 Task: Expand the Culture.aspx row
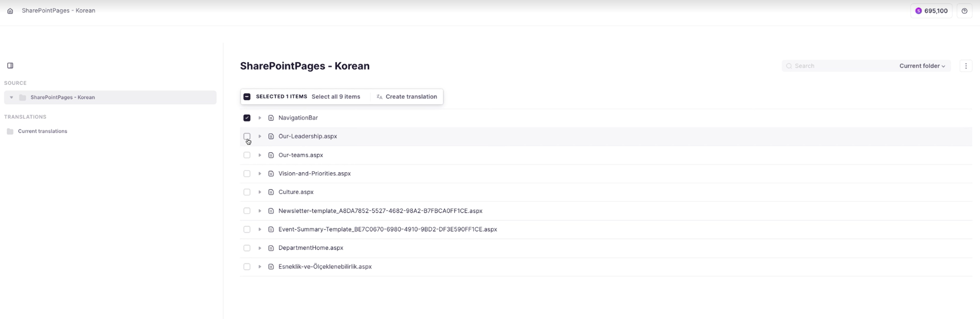tap(260, 192)
